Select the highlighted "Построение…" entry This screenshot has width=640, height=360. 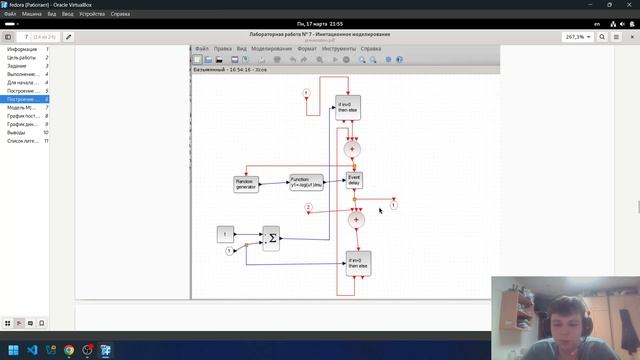pos(24,99)
